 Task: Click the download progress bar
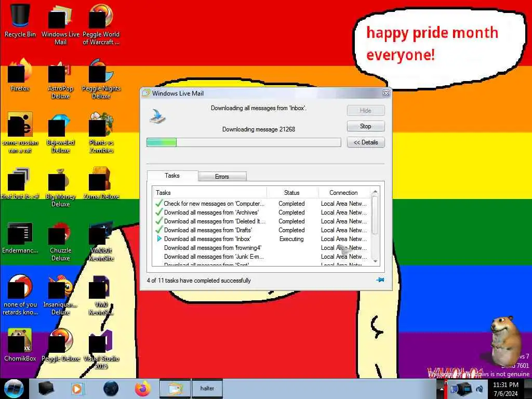244,142
